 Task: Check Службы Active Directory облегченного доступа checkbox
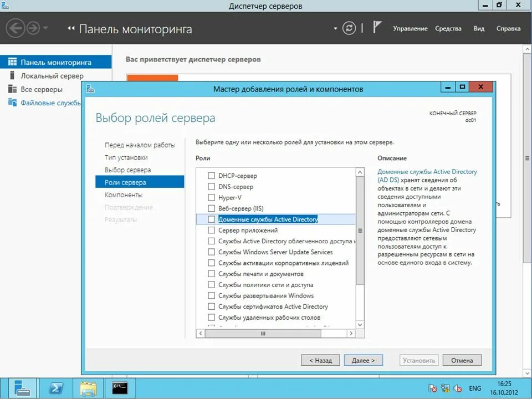point(211,241)
